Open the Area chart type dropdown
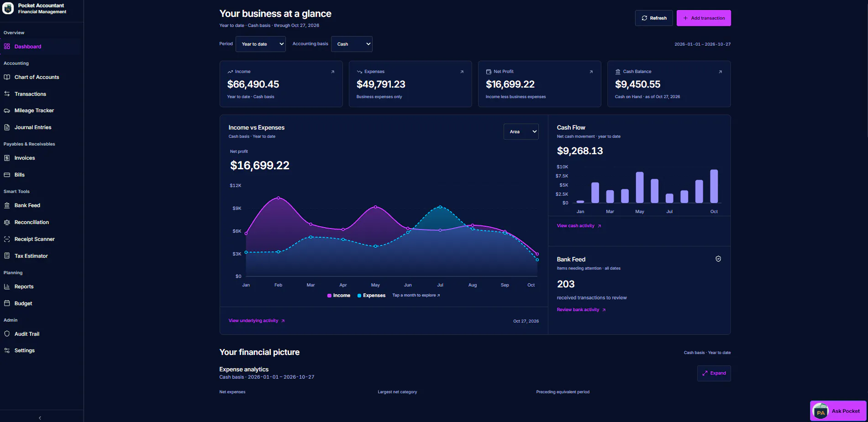Image resolution: width=868 pixels, height=422 pixels. (x=521, y=131)
